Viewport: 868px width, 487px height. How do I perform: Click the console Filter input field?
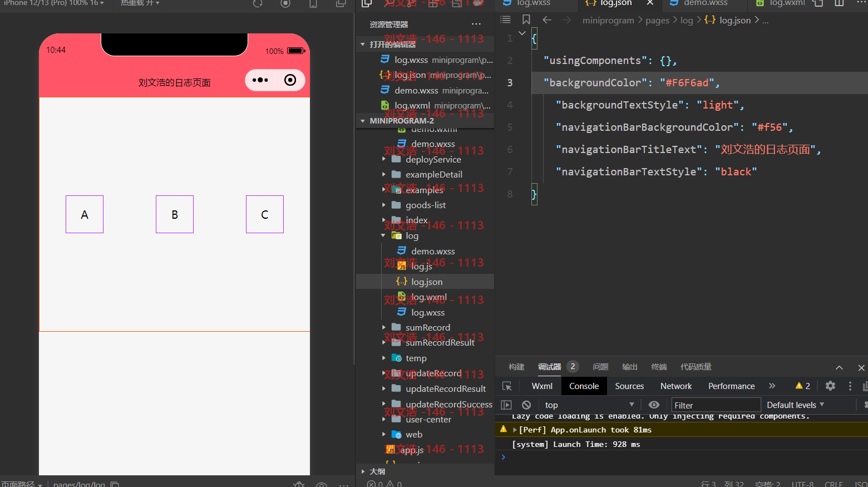point(716,405)
